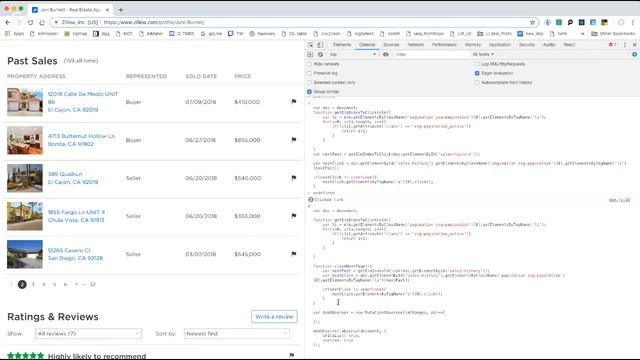Flag the 4713 Butternut Hollow Ln sale
This screenshot has height=360, width=640.
pos(293,140)
